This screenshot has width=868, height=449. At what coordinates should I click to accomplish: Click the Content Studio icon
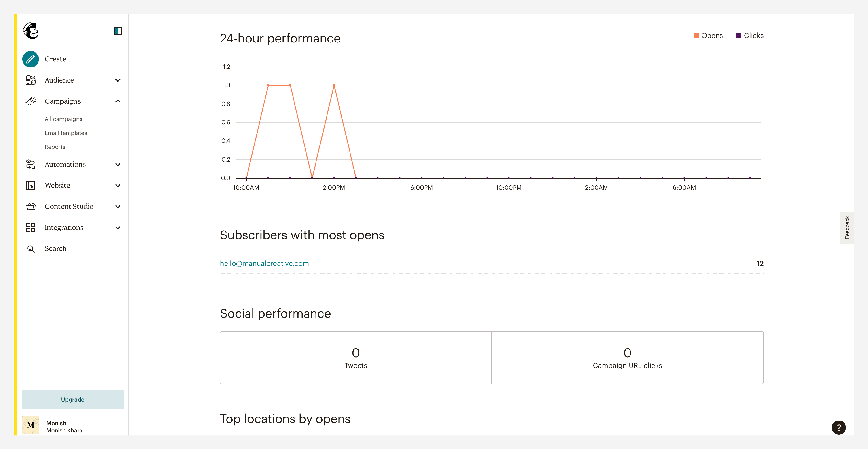[31, 206]
